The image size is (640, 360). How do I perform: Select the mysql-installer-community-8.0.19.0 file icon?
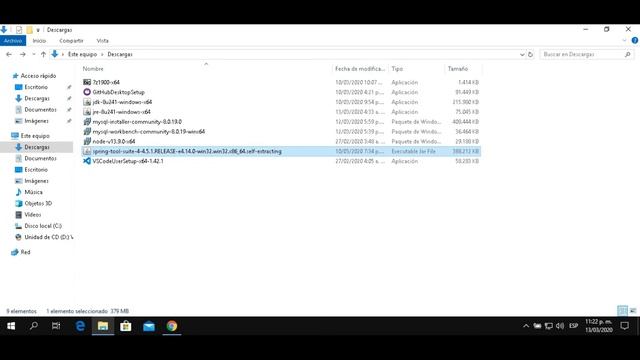point(87,122)
